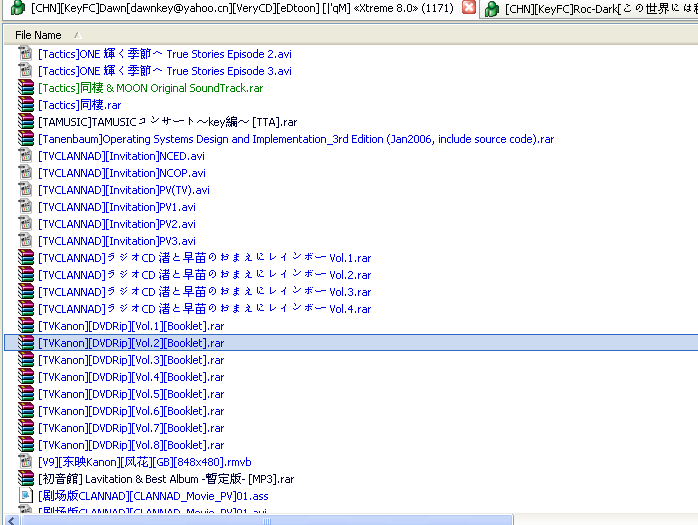Click RAR icon of TVCLANNAD radio CD Vol.1
The width and height of the screenshot is (698, 525).
tap(26, 258)
